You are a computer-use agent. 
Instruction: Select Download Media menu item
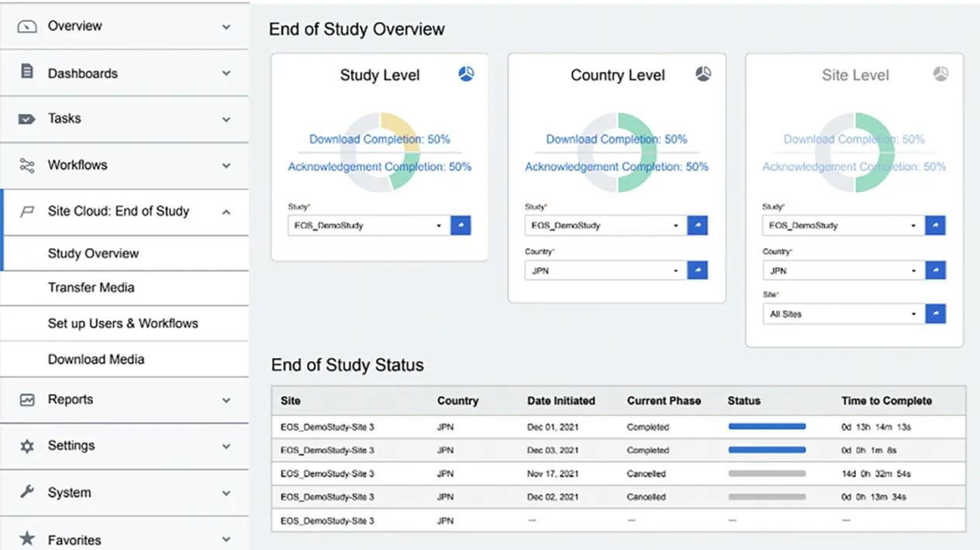[96, 359]
